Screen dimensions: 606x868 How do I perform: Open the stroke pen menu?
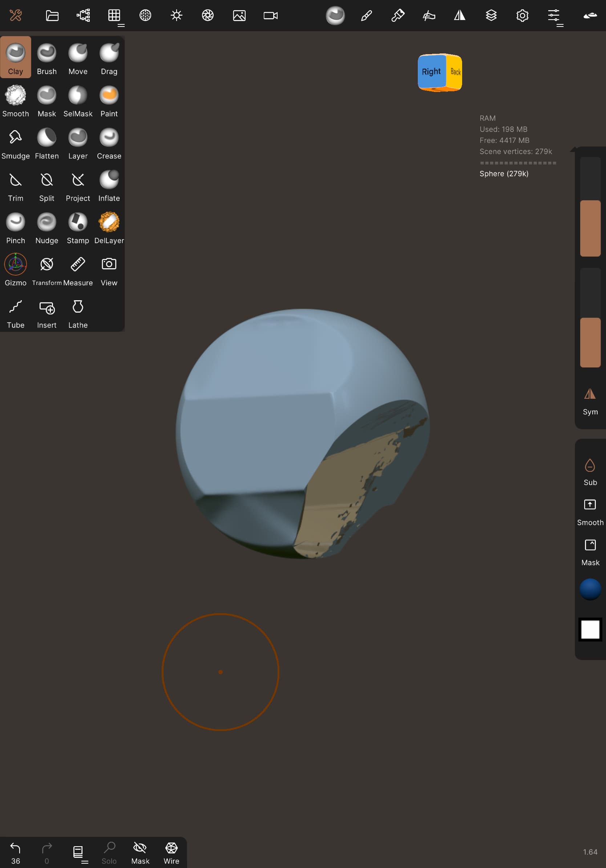pos(367,16)
